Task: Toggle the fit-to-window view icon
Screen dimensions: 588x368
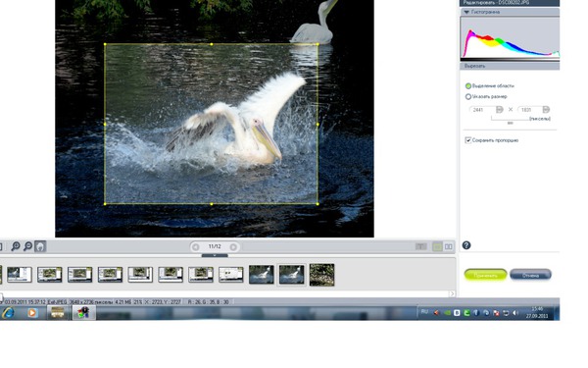Action: [x=40, y=246]
